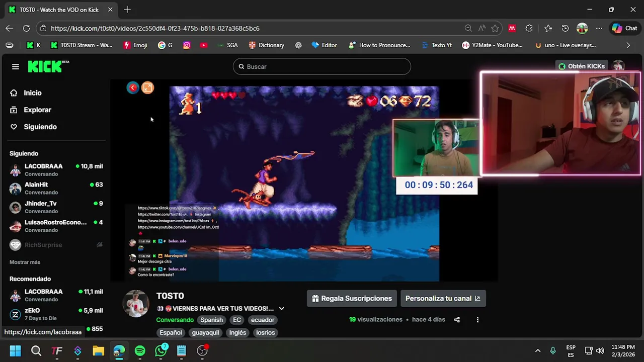
Task: Select the losrios tag
Action: [265, 333]
